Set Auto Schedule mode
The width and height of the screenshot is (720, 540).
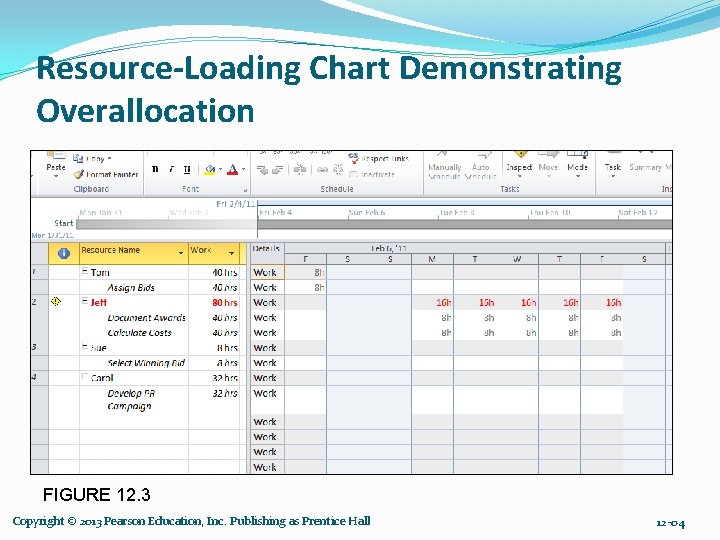coord(480,166)
